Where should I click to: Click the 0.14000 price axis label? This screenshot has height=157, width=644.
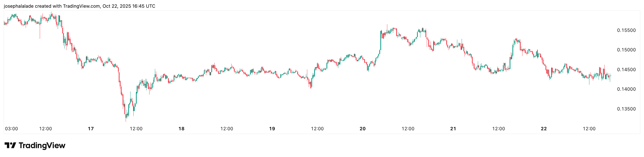point(626,89)
